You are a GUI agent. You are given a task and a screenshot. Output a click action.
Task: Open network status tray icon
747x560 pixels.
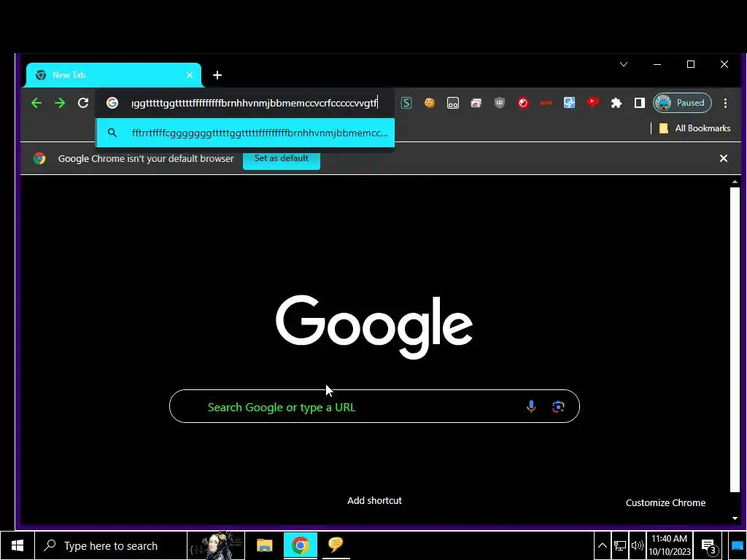[x=619, y=545]
